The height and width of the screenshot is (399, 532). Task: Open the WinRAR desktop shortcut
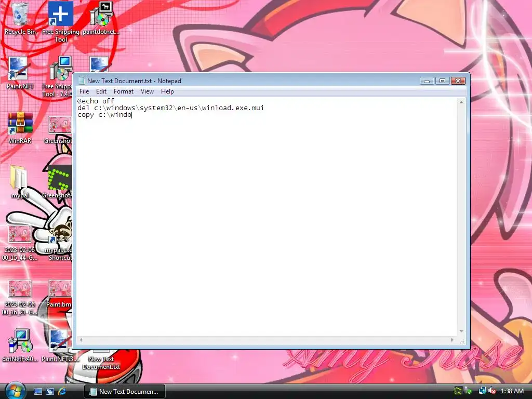(x=20, y=128)
